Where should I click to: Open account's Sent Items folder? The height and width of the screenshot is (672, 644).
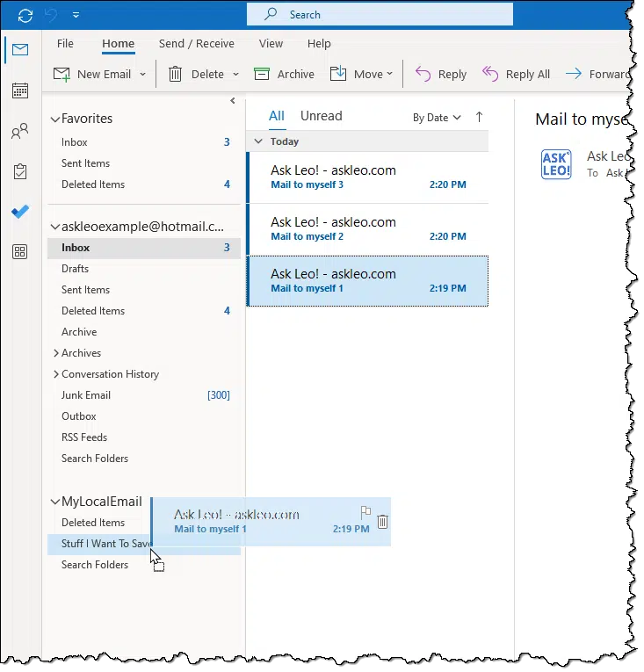tap(143, 290)
